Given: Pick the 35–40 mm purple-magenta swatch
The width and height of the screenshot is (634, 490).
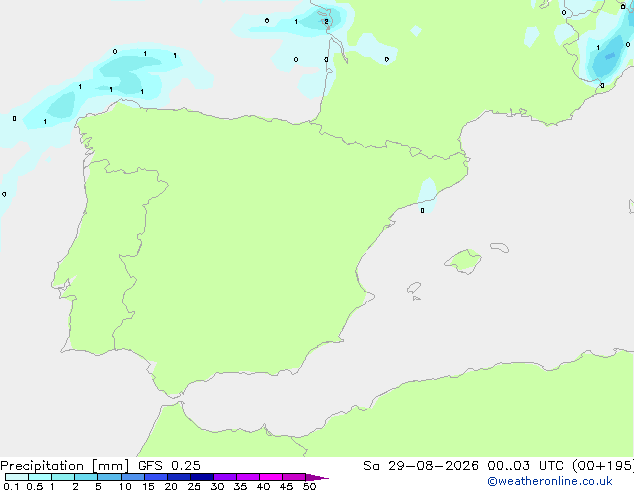Looking at the screenshot, I should click(x=247, y=477).
